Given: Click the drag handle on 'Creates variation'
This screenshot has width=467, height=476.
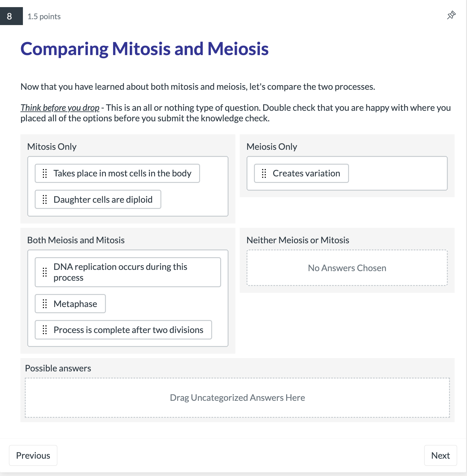Looking at the screenshot, I should pos(264,173).
